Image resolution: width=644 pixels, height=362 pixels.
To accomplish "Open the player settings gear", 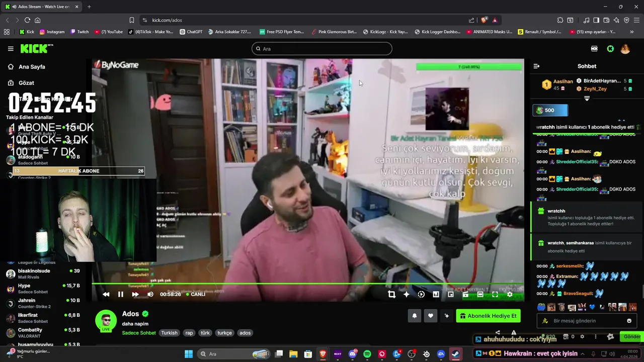I will [x=510, y=294].
